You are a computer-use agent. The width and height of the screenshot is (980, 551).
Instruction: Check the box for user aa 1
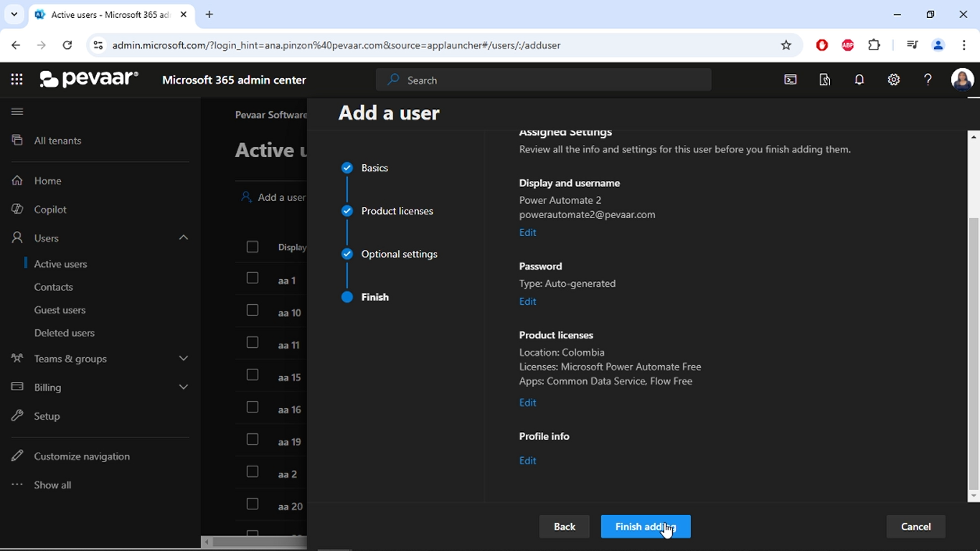pyautogui.click(x=253, y=278)
